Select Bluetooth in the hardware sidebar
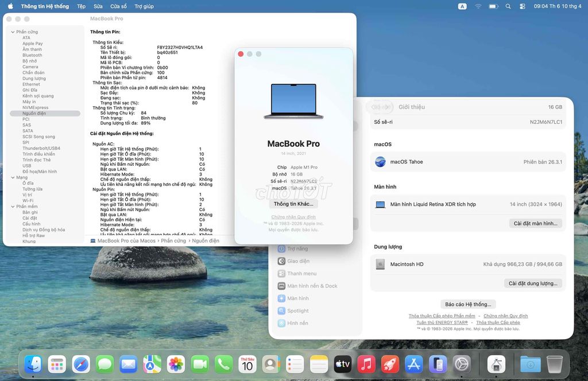 (x=33, y=55)
